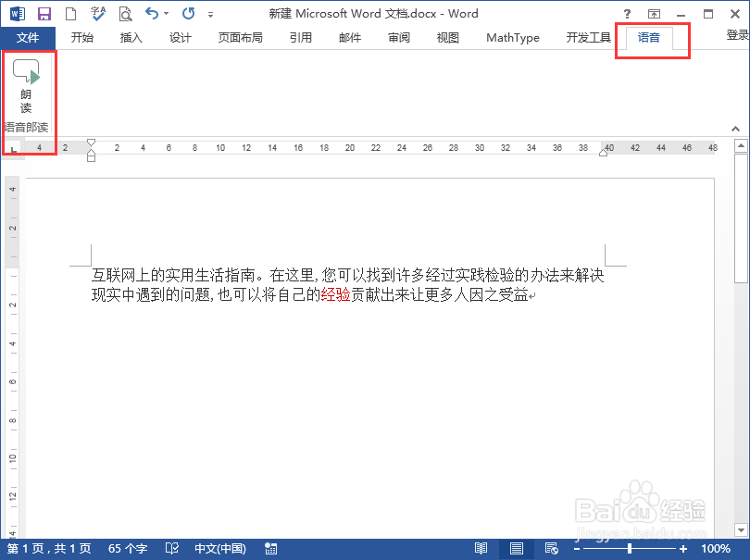The image size is (750, 560).
Task: Click the red word 经验 in the document
Action: click(336, 294)
